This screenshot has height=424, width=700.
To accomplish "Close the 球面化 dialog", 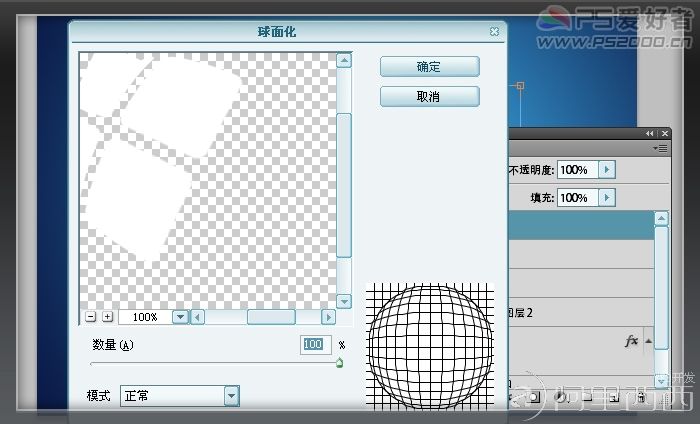I will 494,31.
